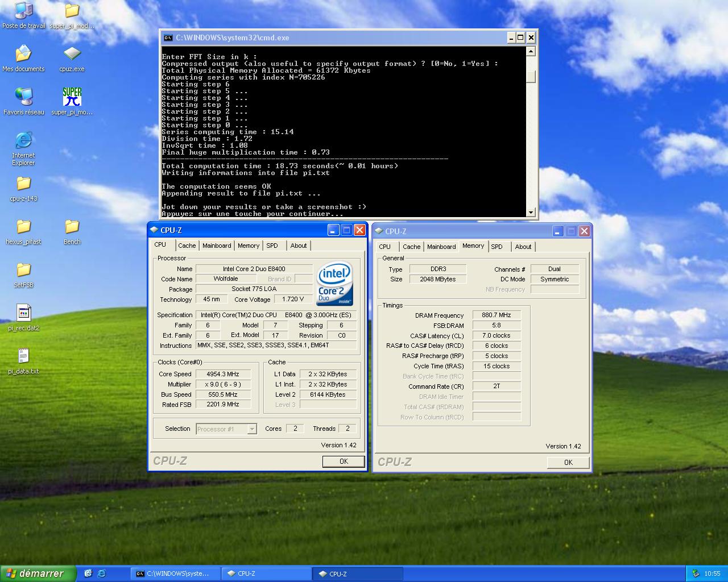
Task: Select CPU tab in right CPU-Z window
Action: (x=385, y=247)
